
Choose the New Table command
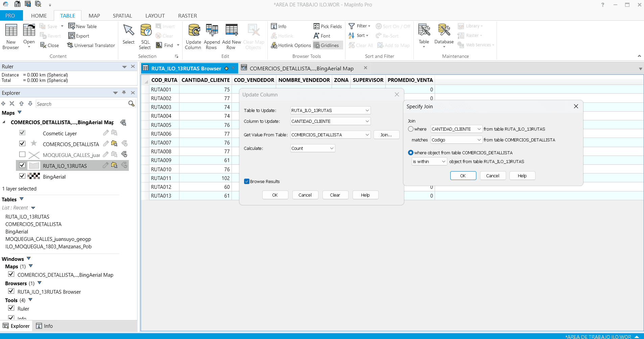[82, 26]
